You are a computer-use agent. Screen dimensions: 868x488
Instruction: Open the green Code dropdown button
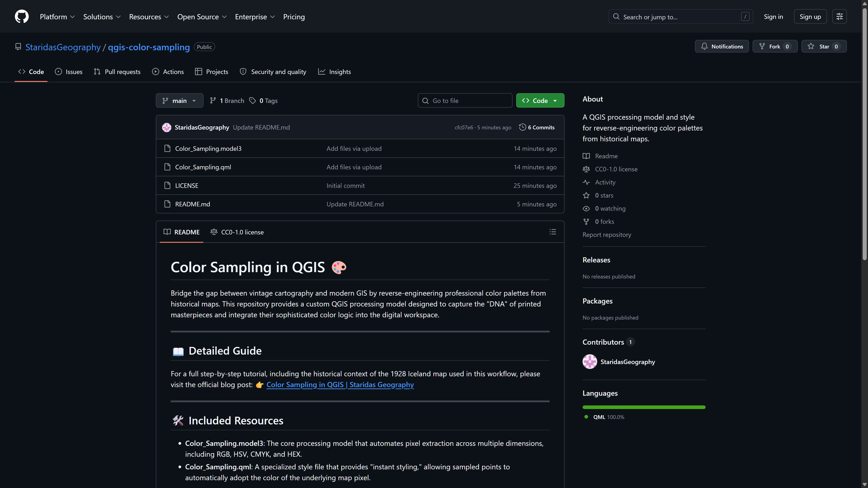(540, 101)
